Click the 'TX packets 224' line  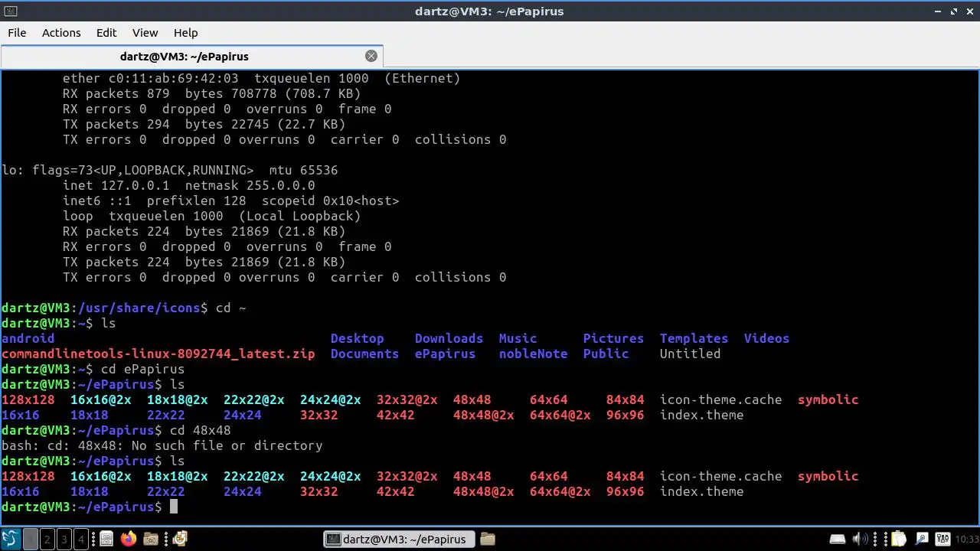(x=204, y=262)
